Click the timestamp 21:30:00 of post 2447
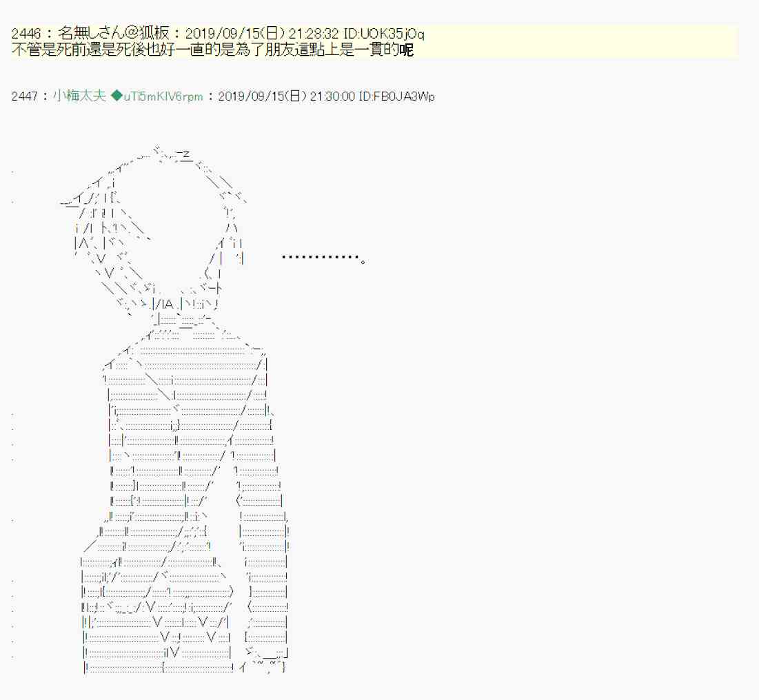759x700 pixels. (334, 96)
